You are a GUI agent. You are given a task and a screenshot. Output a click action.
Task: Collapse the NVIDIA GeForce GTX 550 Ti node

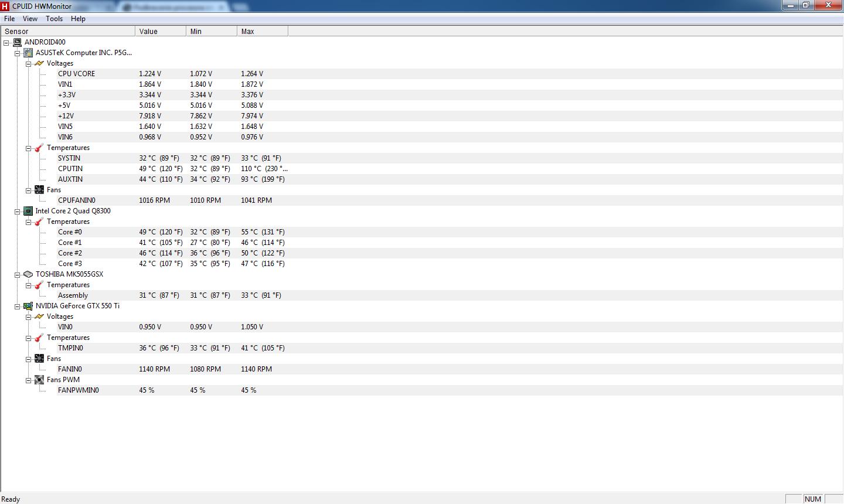tap(17, 307)
